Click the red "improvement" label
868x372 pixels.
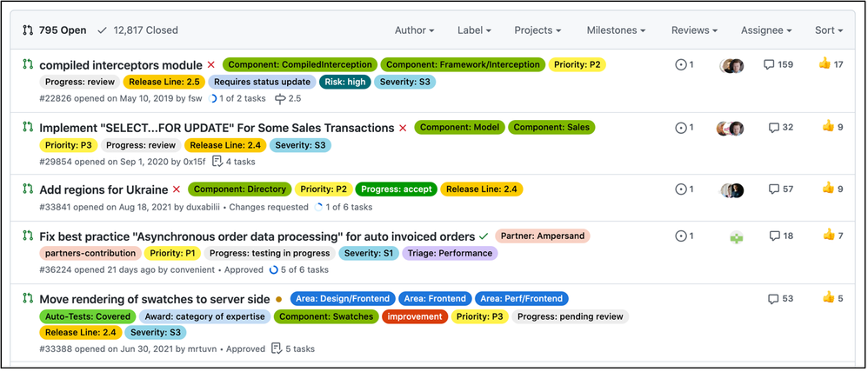tap(414, 316)
